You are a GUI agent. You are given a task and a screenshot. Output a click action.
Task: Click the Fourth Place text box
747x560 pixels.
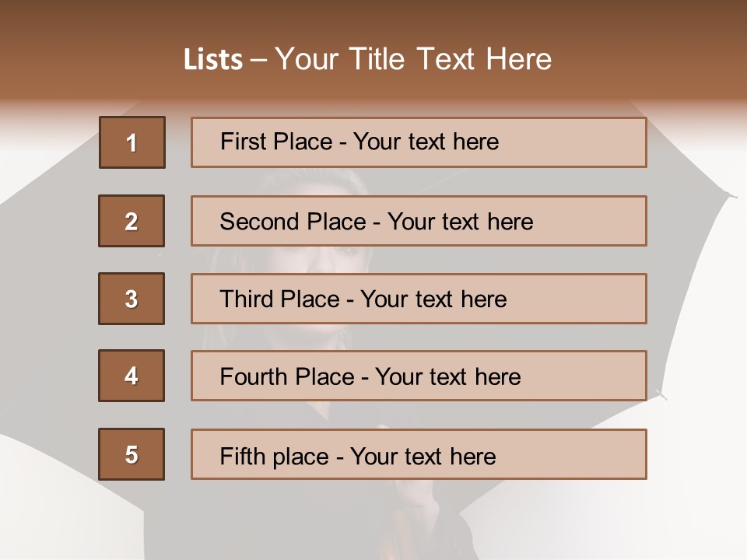[x=419, y=376]
